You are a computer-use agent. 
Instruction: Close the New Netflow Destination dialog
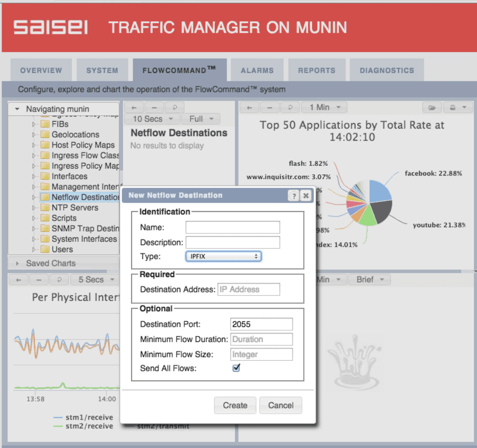click(x=306, y=196)
